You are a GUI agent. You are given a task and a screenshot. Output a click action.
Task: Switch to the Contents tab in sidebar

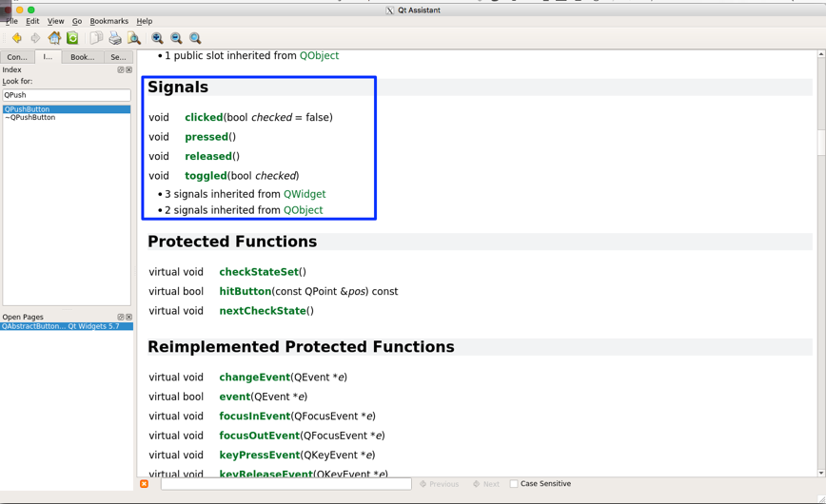[x=17, y=57]
